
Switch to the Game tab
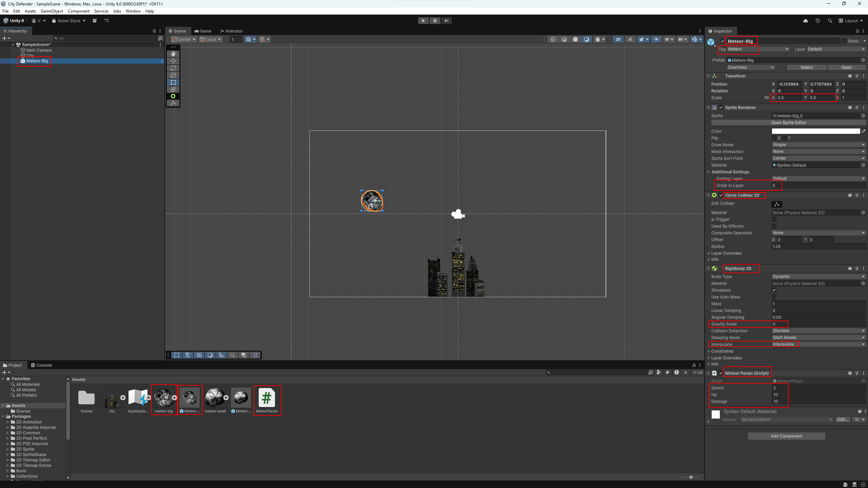tap(203, 31)
